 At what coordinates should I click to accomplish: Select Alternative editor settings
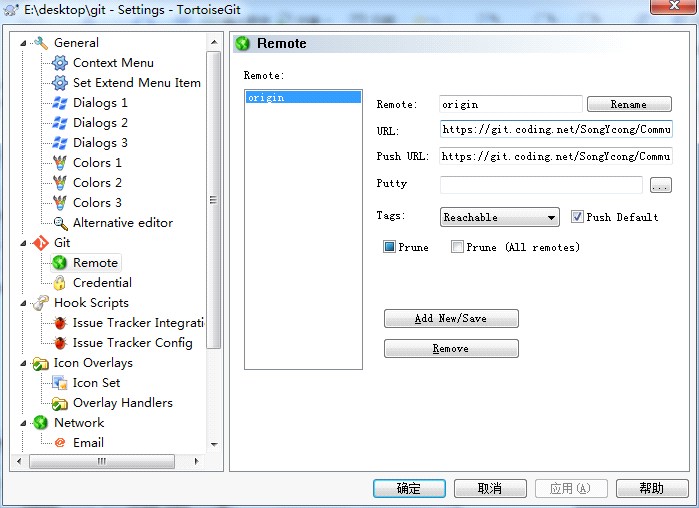(123, 223)
